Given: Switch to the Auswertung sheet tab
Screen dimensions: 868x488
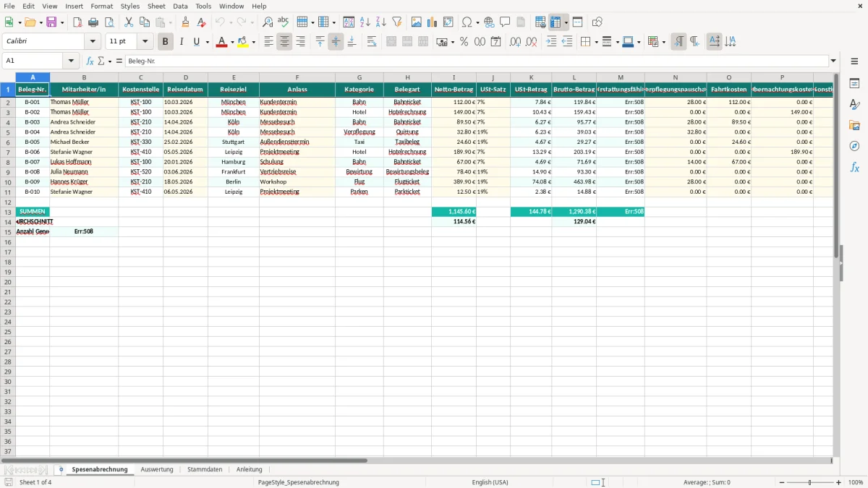Looking at the screenshot, I should [157, 469].
